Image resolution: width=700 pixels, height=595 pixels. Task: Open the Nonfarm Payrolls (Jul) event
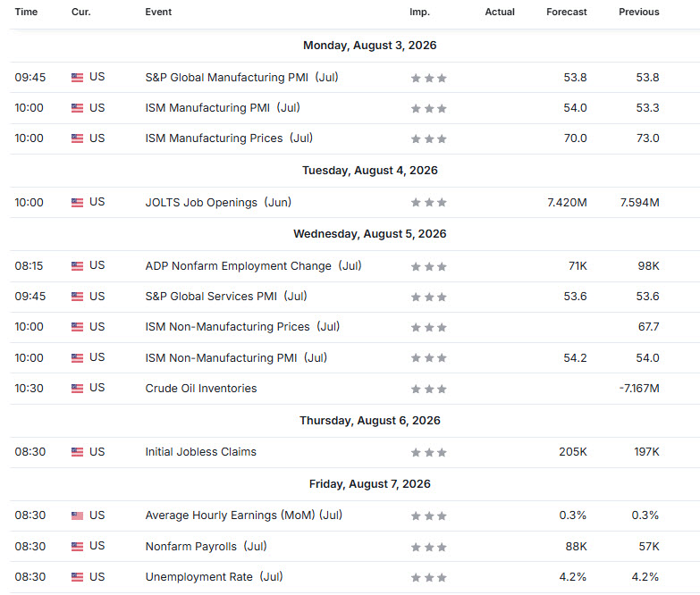tap(206, 547)
